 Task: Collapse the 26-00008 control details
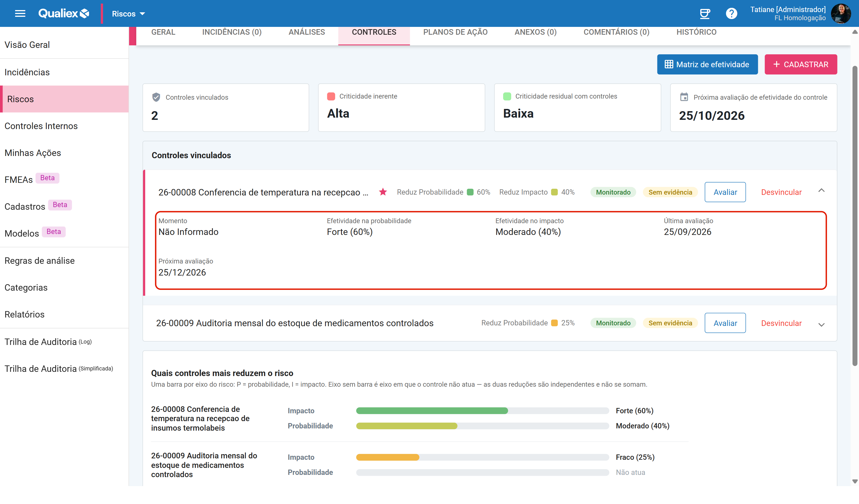point(821,191)
